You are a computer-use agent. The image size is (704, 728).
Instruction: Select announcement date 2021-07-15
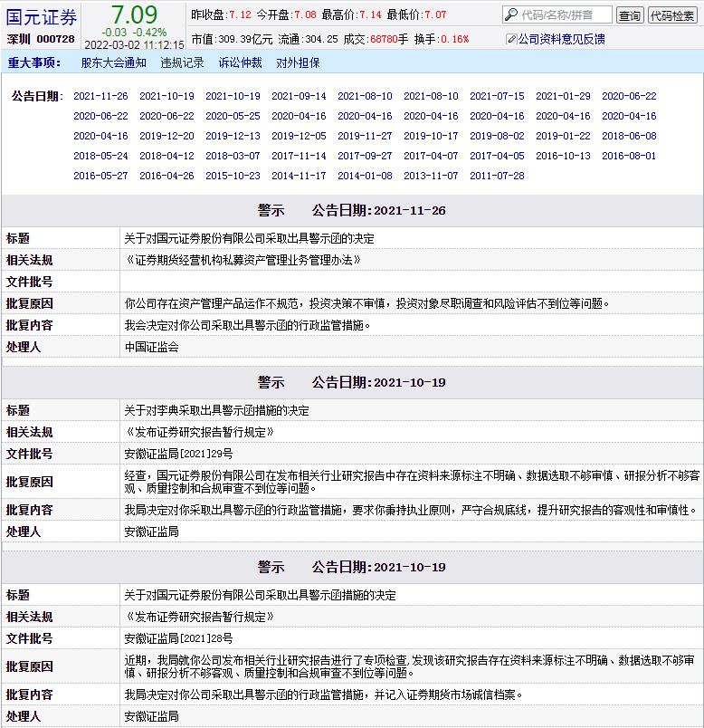tap(497, 96)
